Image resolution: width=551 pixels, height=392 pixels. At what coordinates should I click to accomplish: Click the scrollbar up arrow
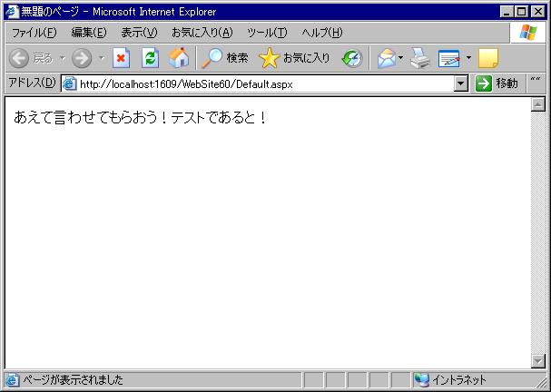[x=538, y=104]
